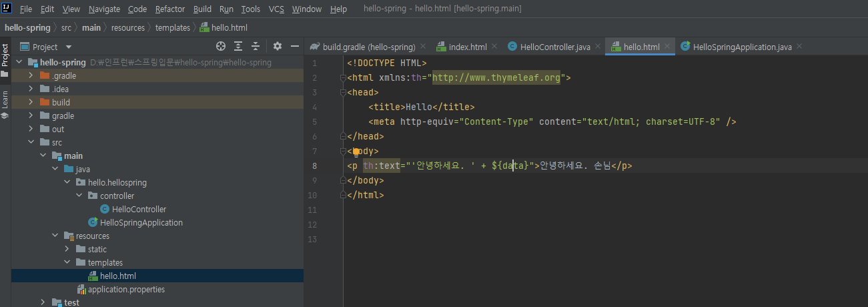
Task: Collapse the controller package
Action: pos(79,196)
